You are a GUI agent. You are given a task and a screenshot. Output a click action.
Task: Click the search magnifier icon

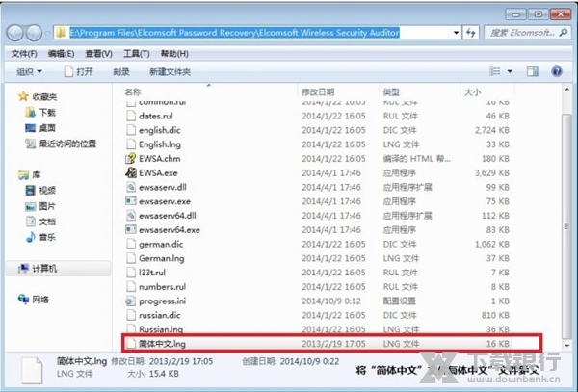pos(564,33)
